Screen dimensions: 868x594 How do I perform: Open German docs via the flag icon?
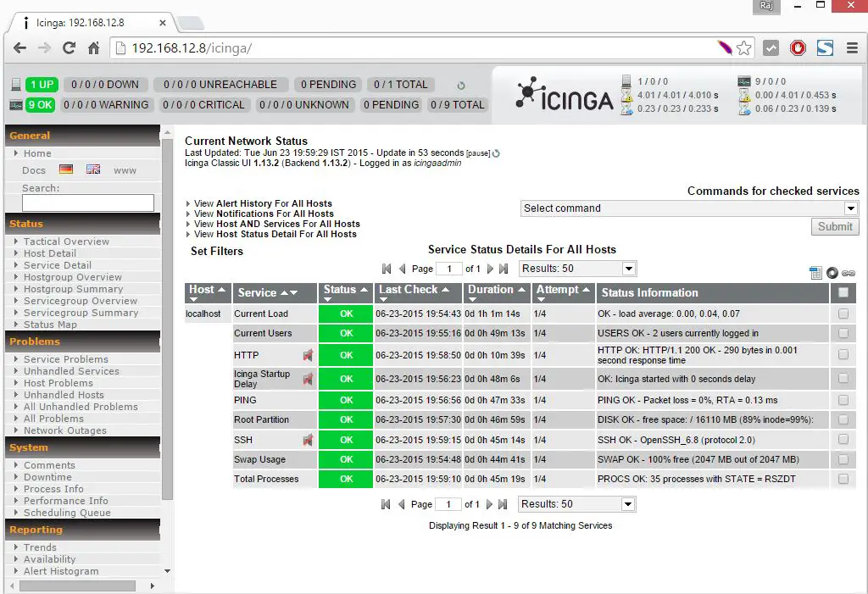[x=66, y=169]
